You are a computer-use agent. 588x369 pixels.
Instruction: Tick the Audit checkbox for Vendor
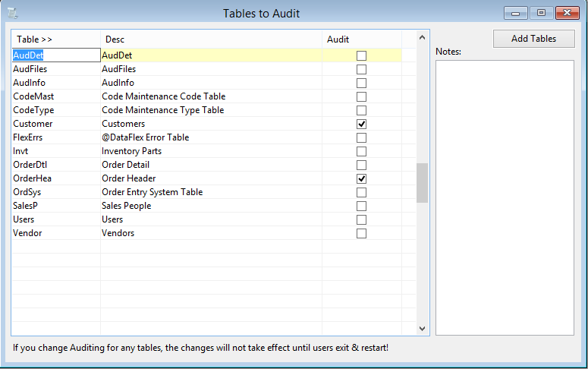point(361,234)
